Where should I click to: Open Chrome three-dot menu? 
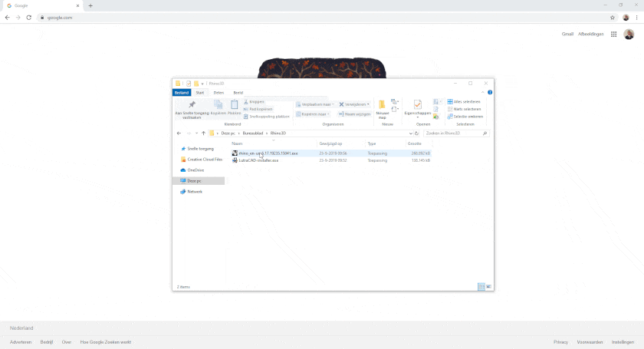tap(636, 18)
